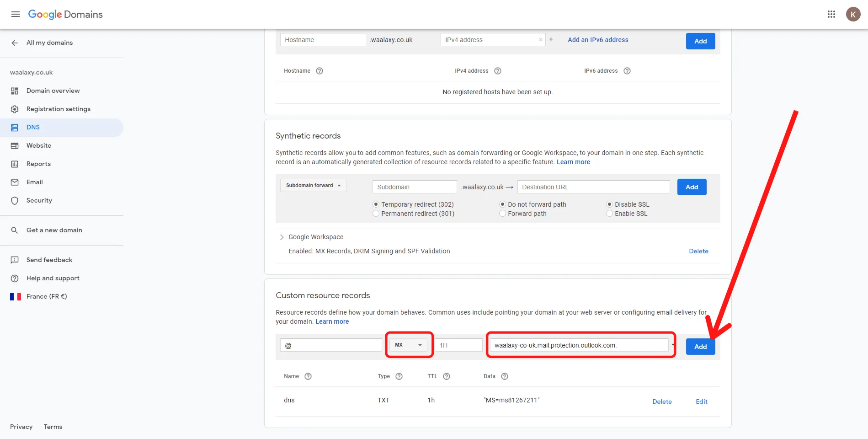
Task: Go back to All my domains
Action: pyautogui.click(x=50, y=43)
